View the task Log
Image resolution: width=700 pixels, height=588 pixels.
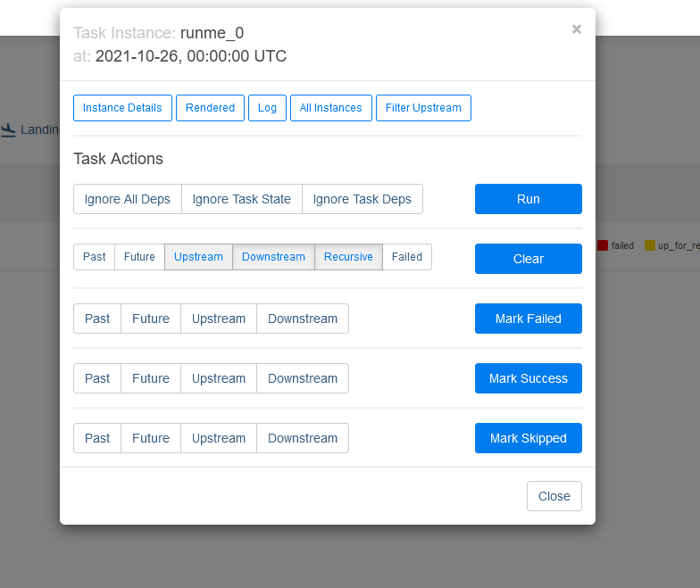click(267, 108)
